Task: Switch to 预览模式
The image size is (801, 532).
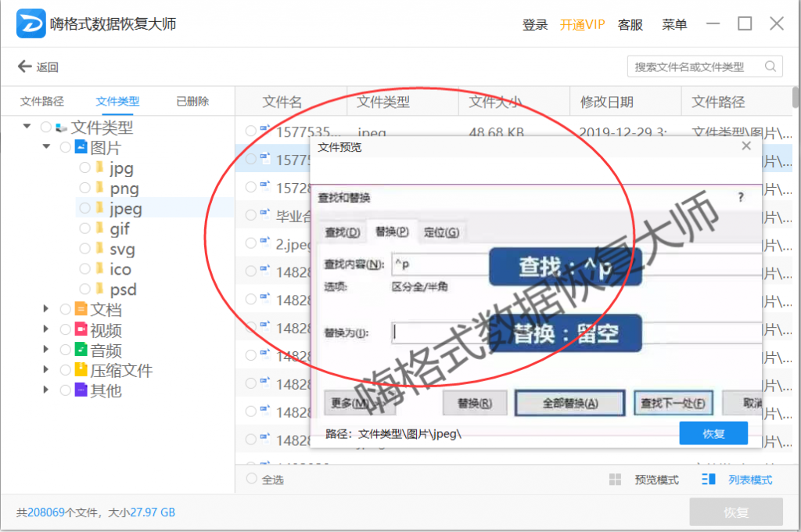Action: point(656,480)
